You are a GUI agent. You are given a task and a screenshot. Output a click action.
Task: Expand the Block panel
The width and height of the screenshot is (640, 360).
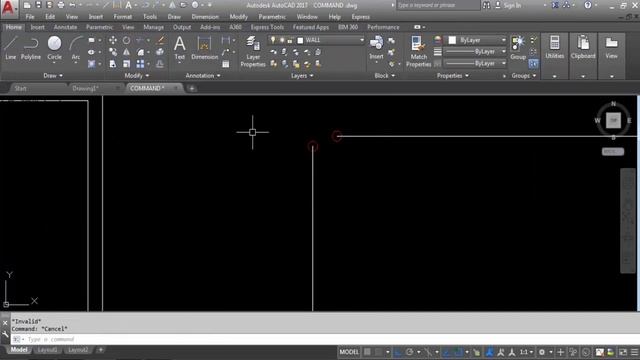[x=384, y=76]
